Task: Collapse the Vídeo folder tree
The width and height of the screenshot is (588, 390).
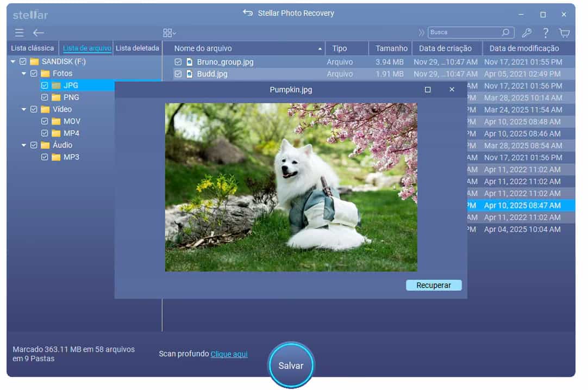Action: coord(24,109)
